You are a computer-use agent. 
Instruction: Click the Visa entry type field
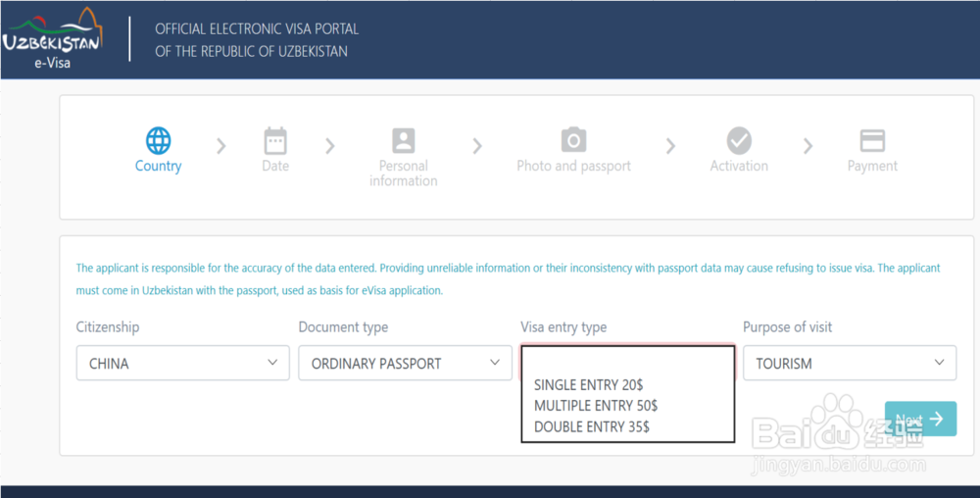tap(627, 359)
